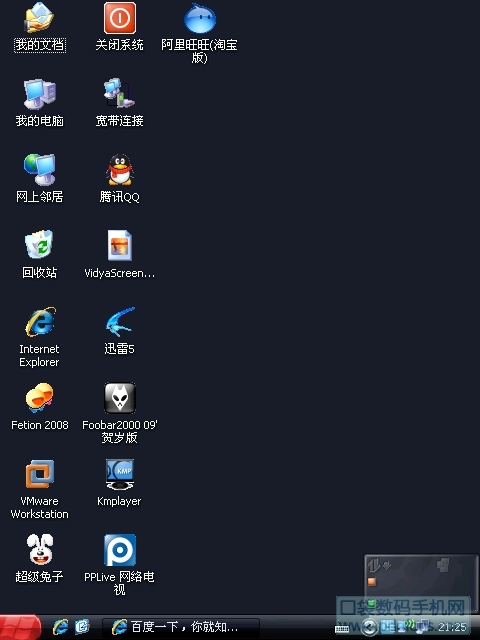Screen dimensions: 480x640
Task: Click the keyboard input method tray icon
Action: (x=342, y=629)
